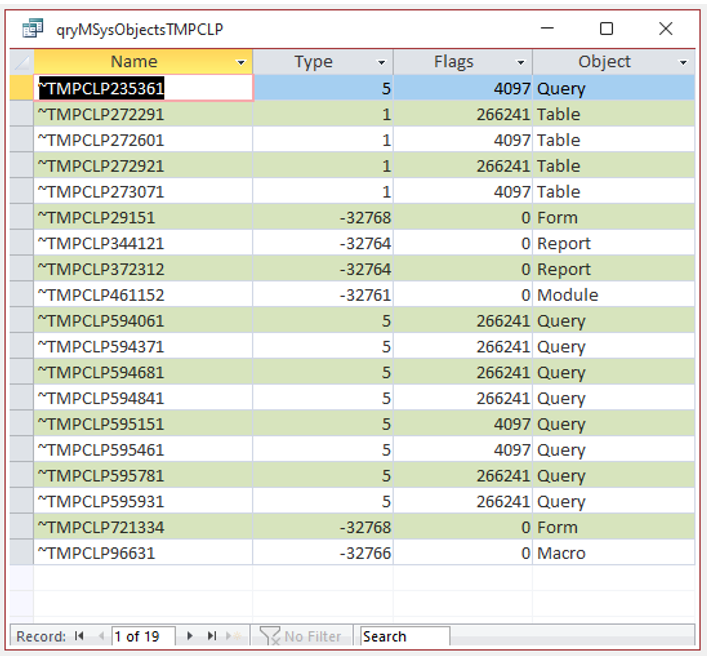This screenshot has width=707, height=656.
Task: Open the Flags column filter dropdown
Action: tap(521, 63)
